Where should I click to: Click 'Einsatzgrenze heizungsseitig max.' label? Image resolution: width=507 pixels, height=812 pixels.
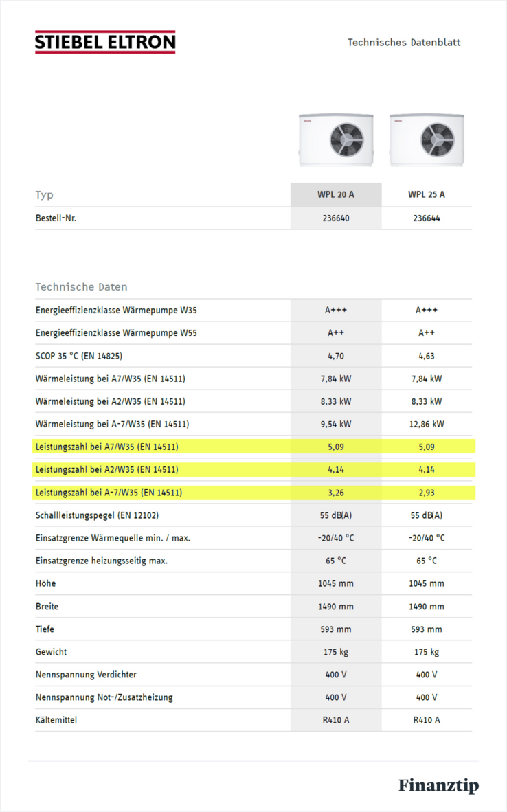click(102, 561)
